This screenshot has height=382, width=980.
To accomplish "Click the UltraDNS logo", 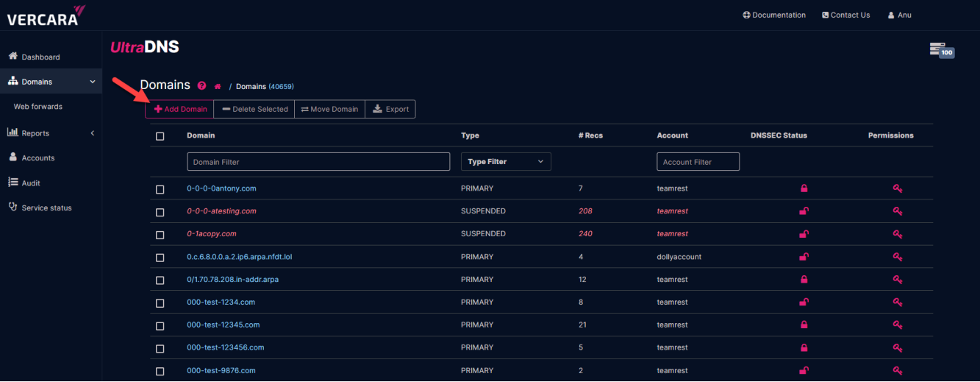I will [x=145, y=48].
